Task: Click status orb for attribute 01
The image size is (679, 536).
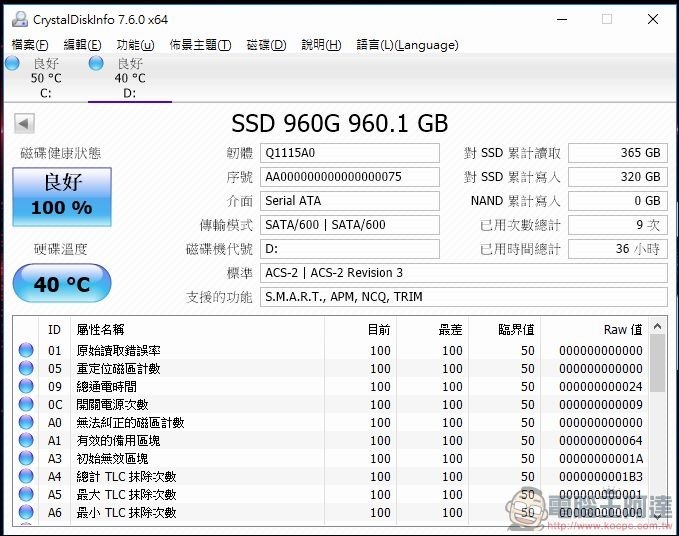Action: [26, 350]
